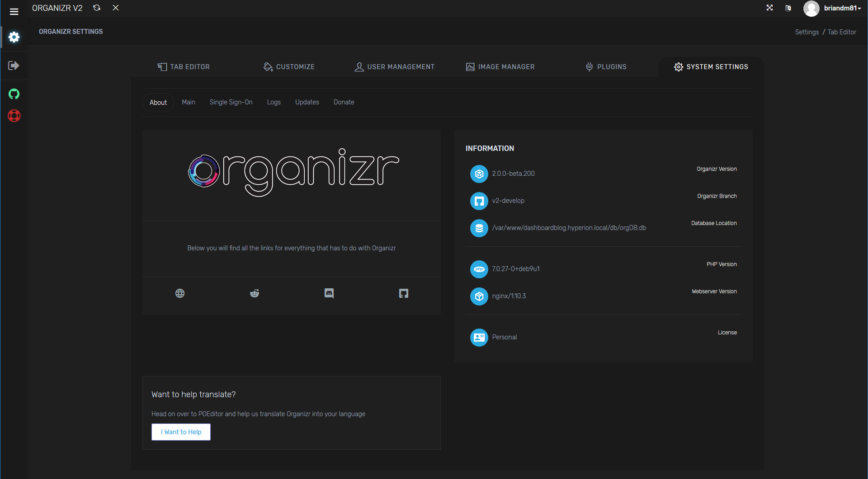Click the Tab Editor breadcrumb link
Screen dimensions: 868x479
tap(842, 32)
